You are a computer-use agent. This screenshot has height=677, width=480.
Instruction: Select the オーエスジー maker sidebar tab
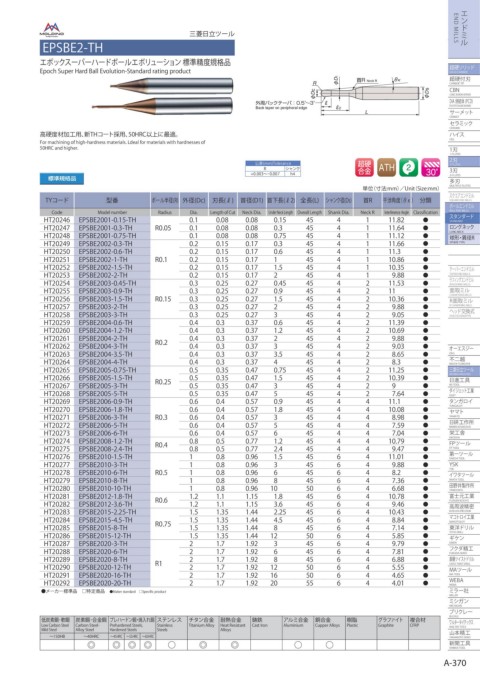click(464, 349)
